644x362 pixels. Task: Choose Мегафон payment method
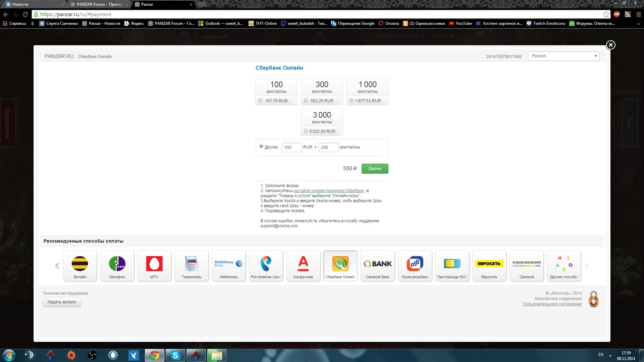pos(117,266)
